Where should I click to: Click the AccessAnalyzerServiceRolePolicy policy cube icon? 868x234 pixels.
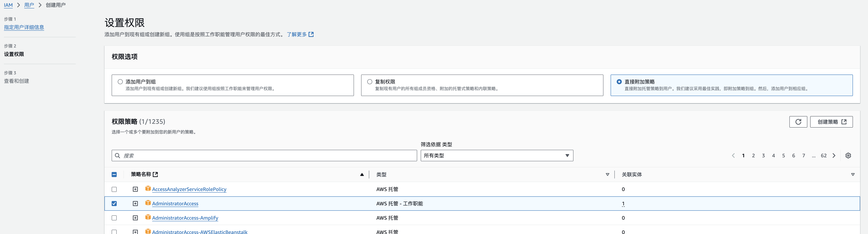148,189
